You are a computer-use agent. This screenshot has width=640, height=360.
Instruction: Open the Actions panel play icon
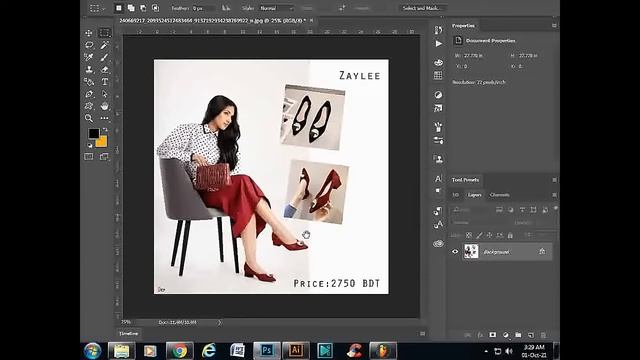click(438, 43)
